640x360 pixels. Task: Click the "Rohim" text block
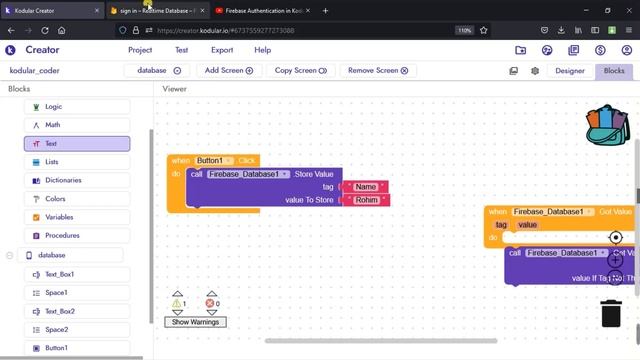367,200
